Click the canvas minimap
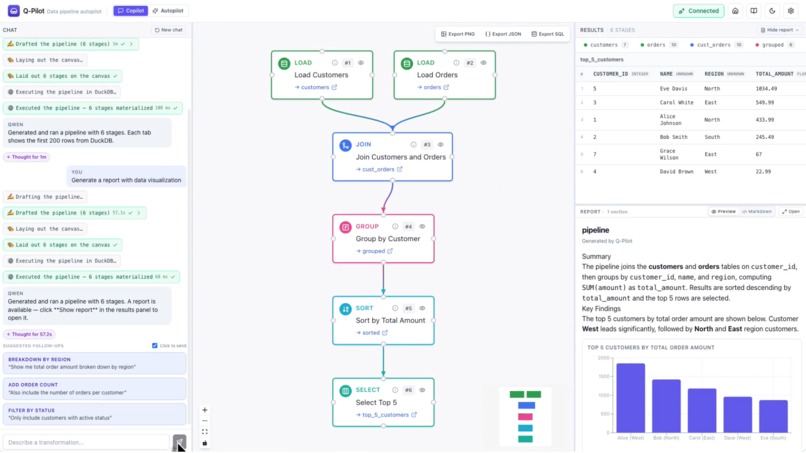The height and width of the screenshot is (453, 806). point(525,416)
